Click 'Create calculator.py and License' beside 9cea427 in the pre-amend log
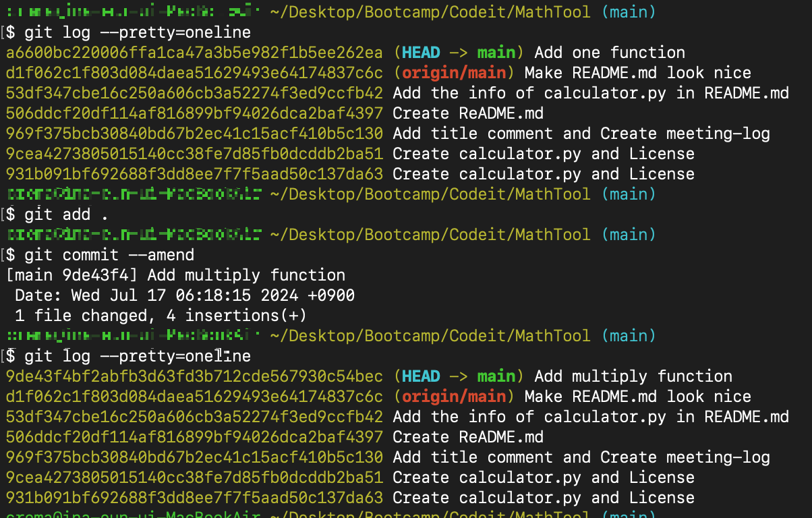Screen dimensions: 812x518 tap(544, 154)
